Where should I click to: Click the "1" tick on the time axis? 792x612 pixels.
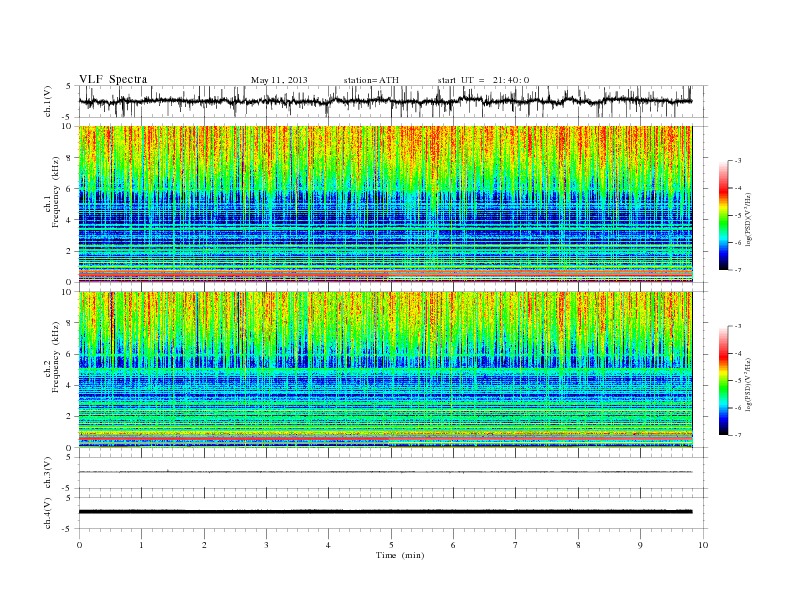pos(141,545)
